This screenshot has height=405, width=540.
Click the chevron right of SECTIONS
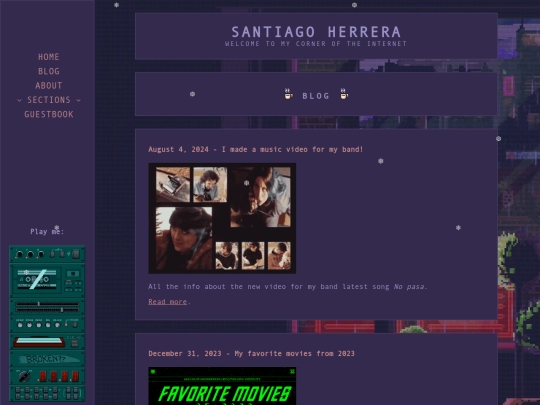pos(79,100)
